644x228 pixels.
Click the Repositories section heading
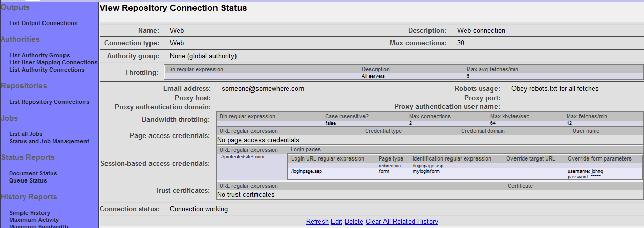24,86
